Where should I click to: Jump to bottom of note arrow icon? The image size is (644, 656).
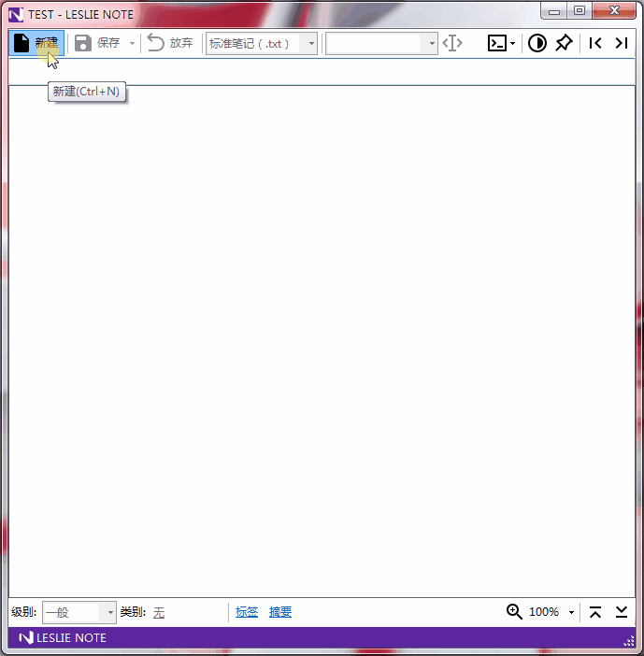pyautogui.click(x=622, y=612)
